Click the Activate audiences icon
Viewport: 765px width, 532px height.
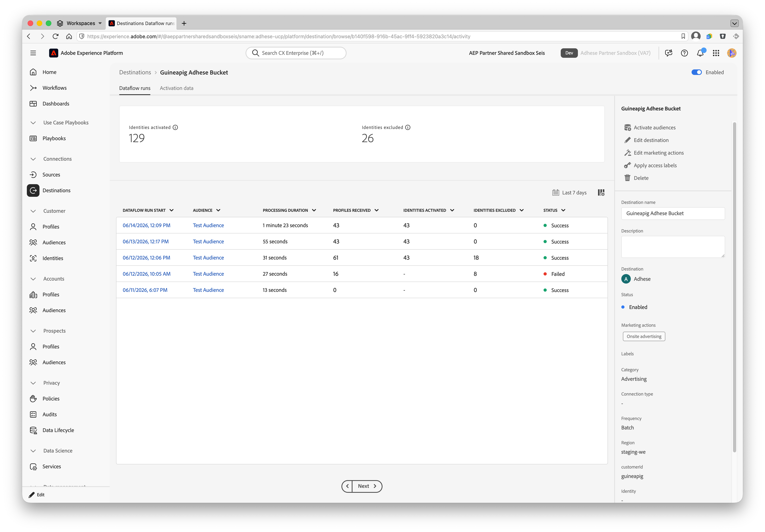point(627,128)
